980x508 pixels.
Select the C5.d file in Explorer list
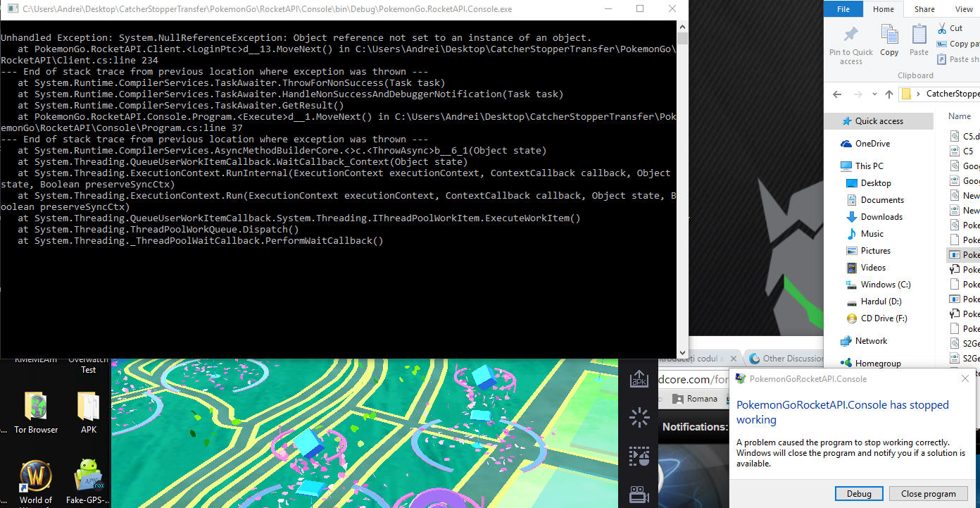coord(965,136)
